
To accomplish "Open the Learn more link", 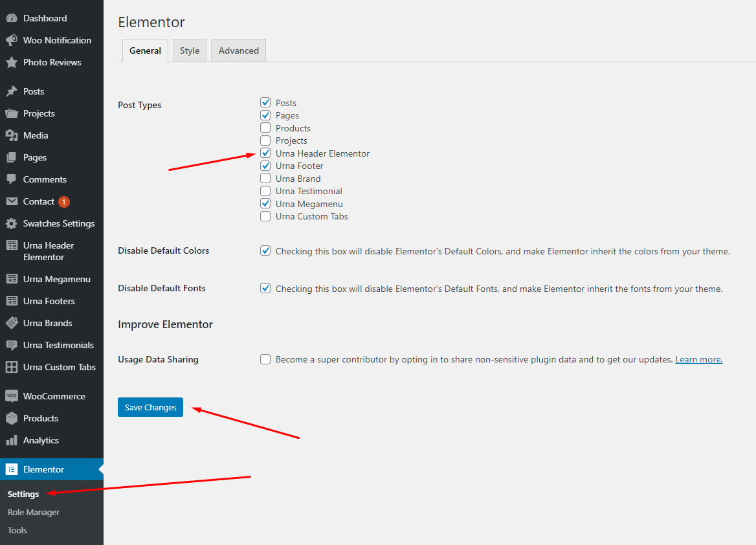I will (698, 359).
